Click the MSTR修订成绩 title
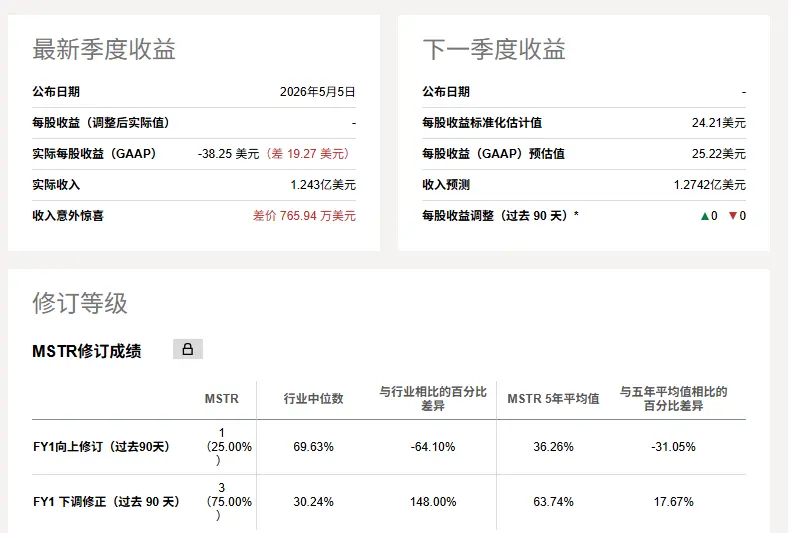This screenshot has width=791, height=533. 87,351
